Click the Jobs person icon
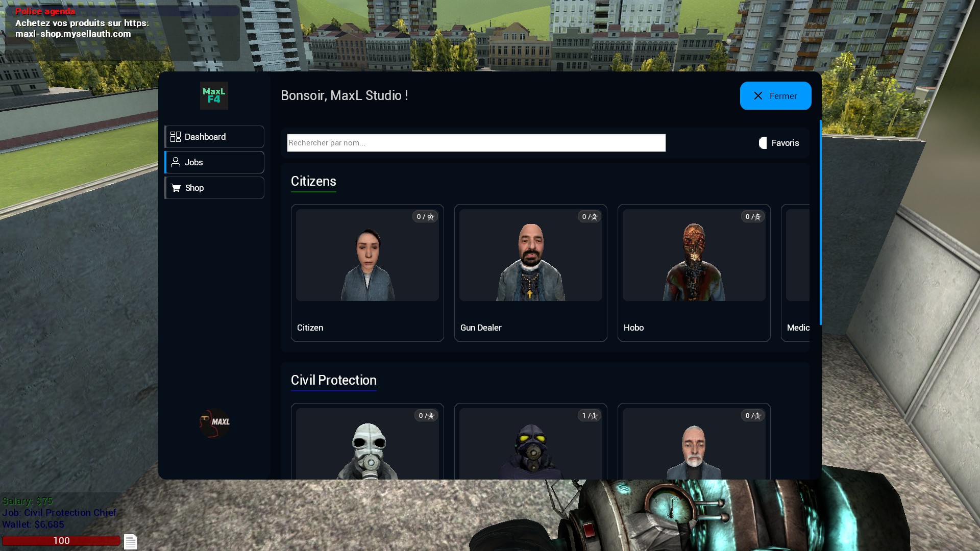 tap(176, 162)
